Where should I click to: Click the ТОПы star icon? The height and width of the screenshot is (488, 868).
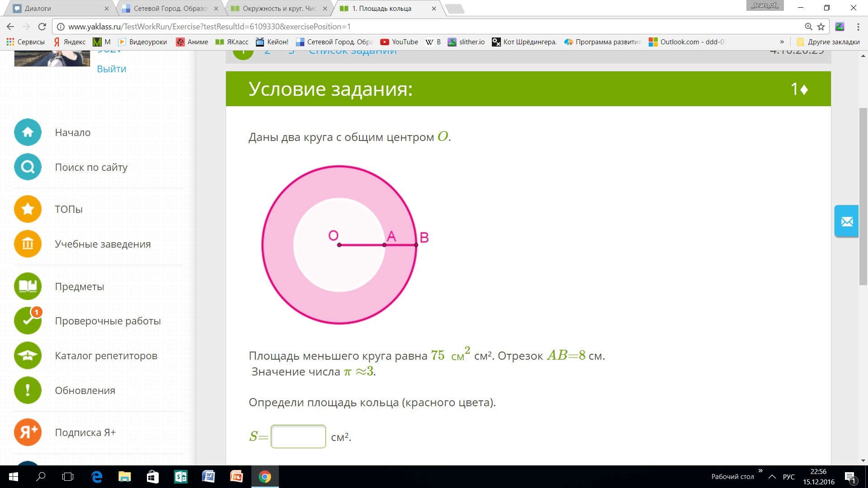point(28,209)
